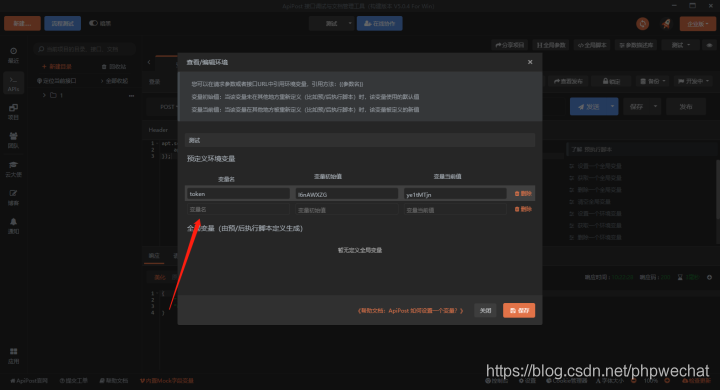Click the 发布 publish button
The height and width of the screenshot is (390, 720).
(x=686, y=107)
